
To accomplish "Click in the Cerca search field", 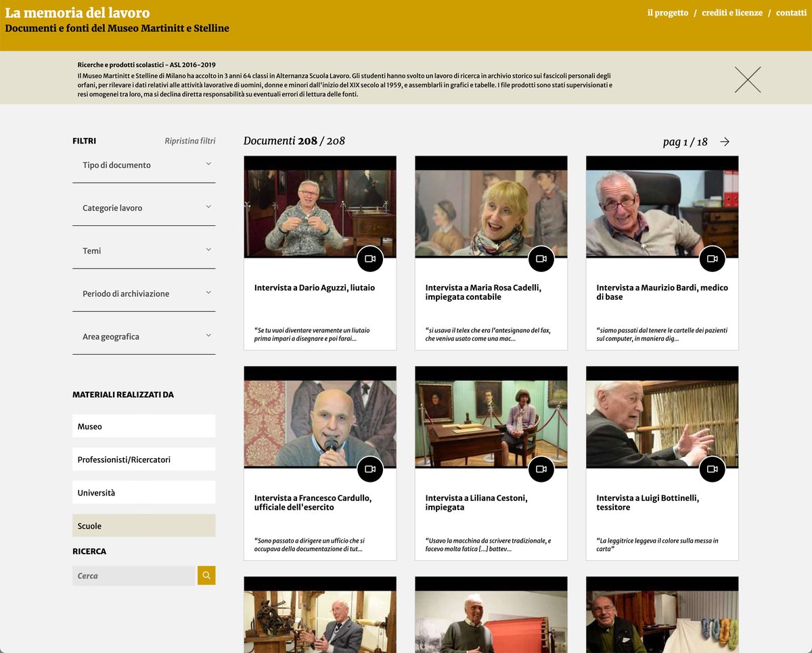I will point(134,576).
